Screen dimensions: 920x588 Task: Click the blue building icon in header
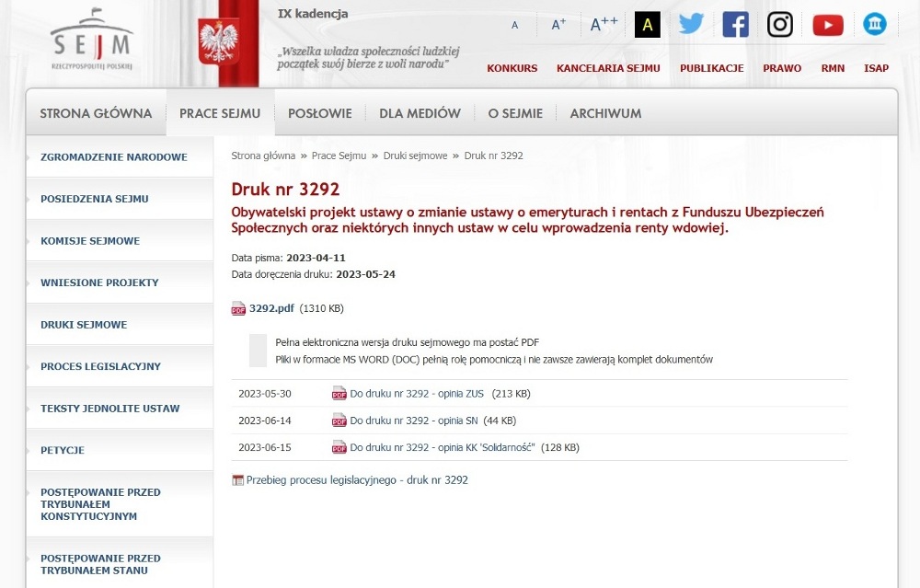tap(874, 24)
